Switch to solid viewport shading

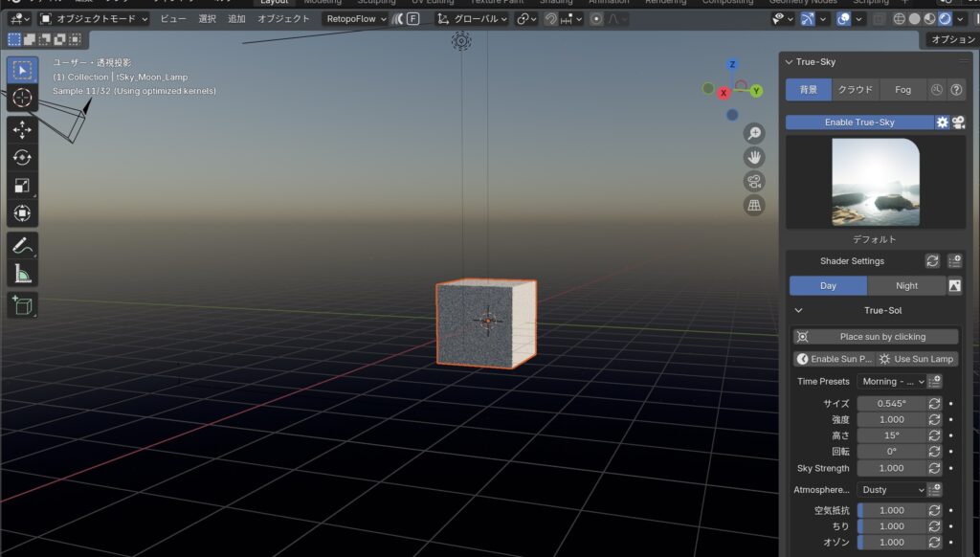pyautogui.click(x=914, y=19)
